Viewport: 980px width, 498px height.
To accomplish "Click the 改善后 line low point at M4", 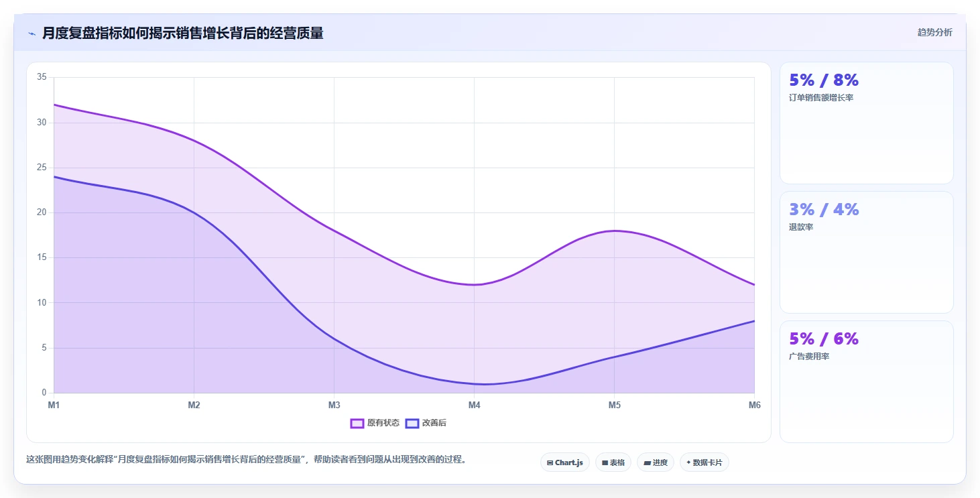I will pyautogui.click(x=474, y=384).
